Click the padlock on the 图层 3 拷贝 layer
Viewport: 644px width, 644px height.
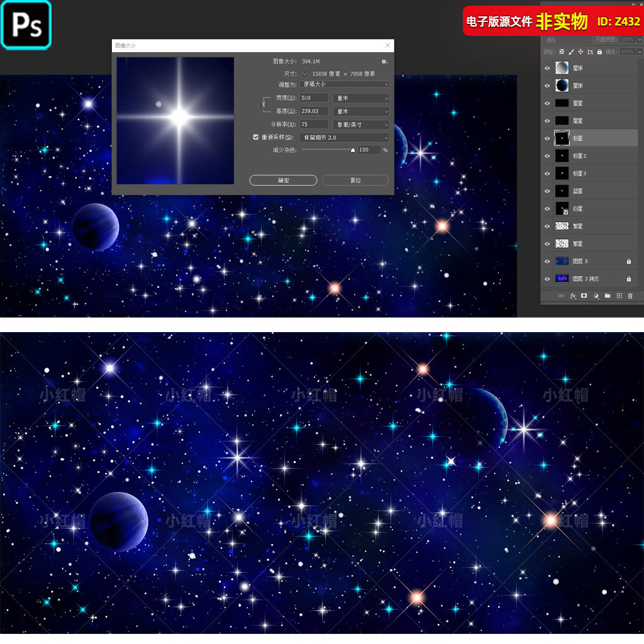(629, 279)
